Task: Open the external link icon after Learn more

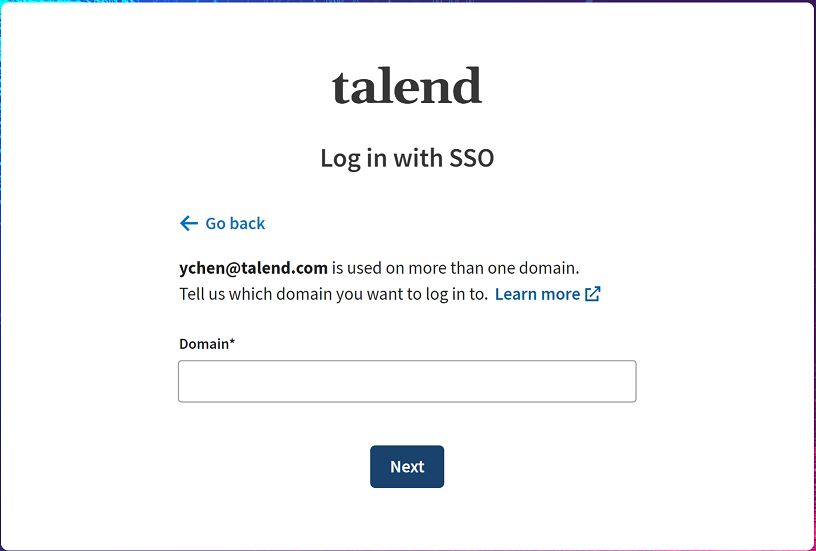Action: (x=593, y=294)
